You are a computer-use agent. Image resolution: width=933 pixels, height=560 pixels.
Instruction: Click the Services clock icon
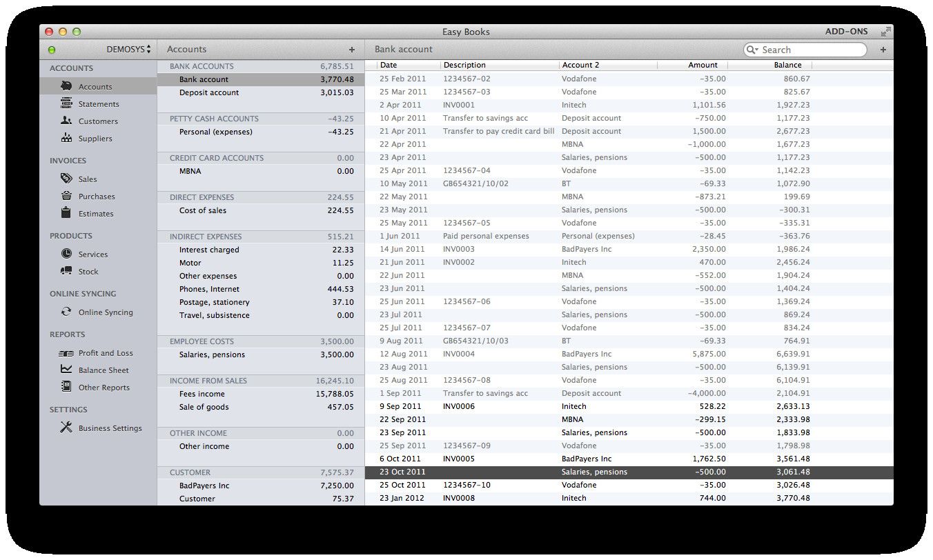pos(66,254)
